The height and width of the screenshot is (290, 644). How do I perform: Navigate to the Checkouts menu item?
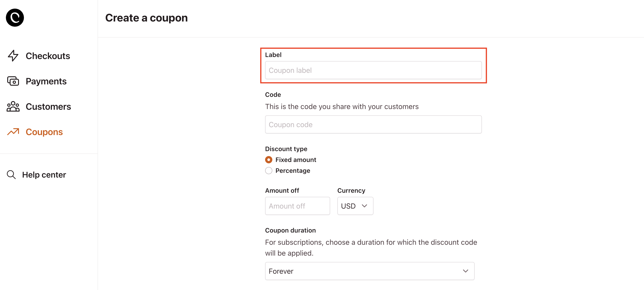pos(48,55)
